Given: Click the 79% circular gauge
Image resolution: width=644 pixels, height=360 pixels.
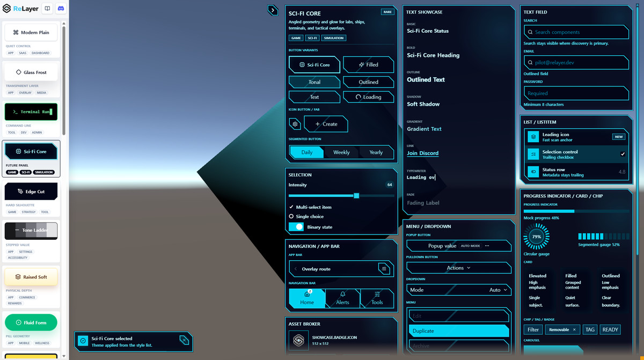Looking at the screenshot, I should point(536,236).
